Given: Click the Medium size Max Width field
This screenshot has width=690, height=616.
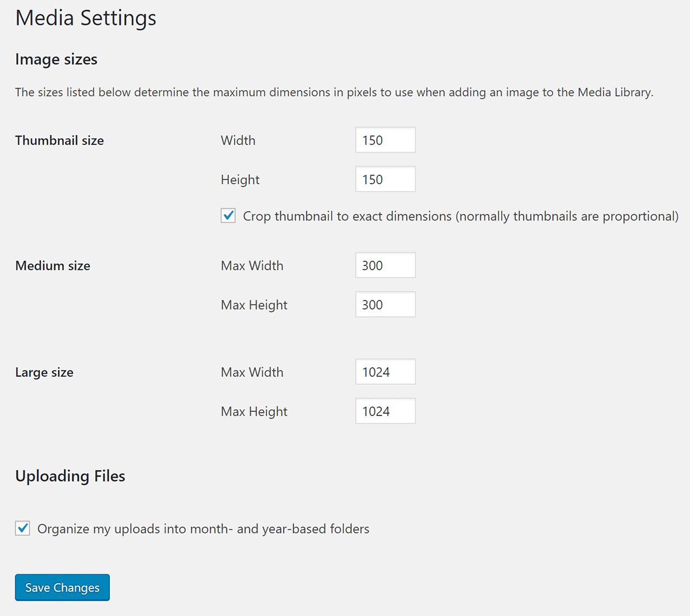Looking at the screenshot, I should click(385, 265).
